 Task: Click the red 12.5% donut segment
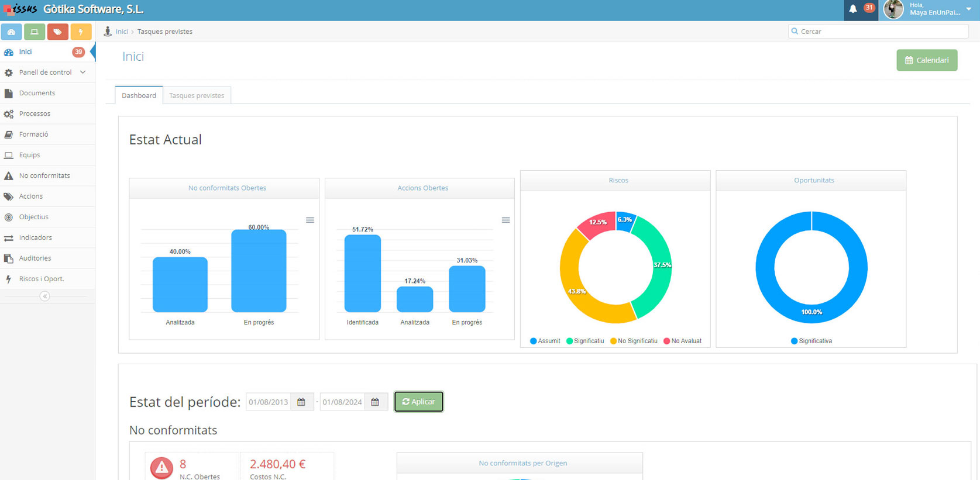[599, 223]
